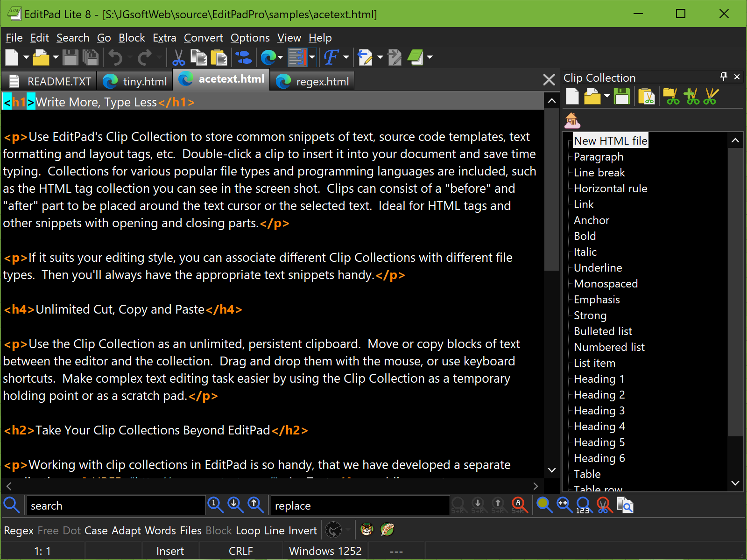This screenshot has height=560, width=747.
Task: Switch to the regex.html tab
Action: pyautogui.click(x=313, y=81)
